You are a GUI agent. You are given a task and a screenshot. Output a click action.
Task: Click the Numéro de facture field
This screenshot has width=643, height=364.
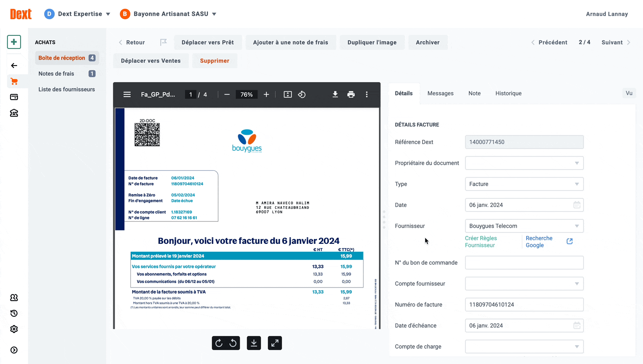(524, 305)
